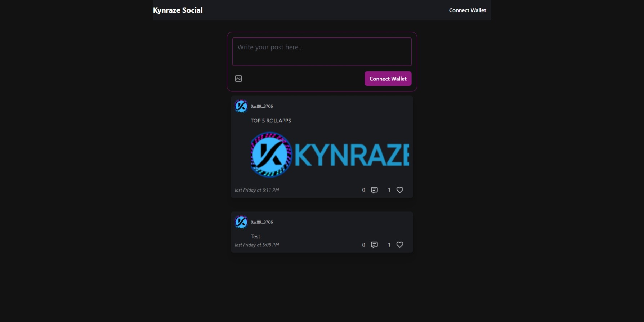Image resolution: width=644 pixels, height=322 pixels.
Task: Focus the 'Write your post here...' text box
Action: [322, 52]
